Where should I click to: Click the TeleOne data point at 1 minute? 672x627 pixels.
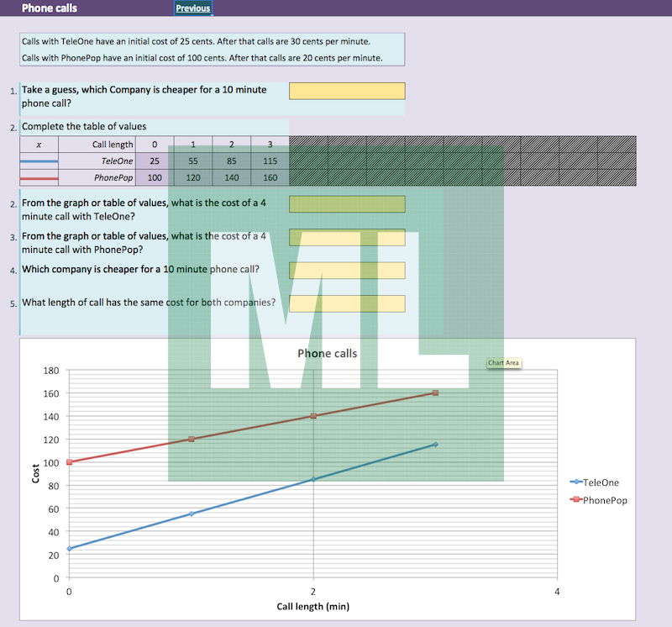point(192,514)
